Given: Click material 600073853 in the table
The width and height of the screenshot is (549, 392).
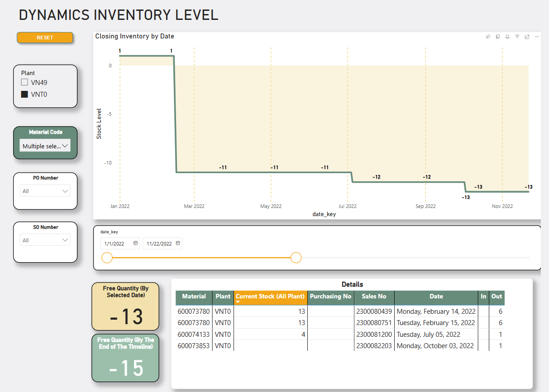Looking at the screenshot, I should [x=194, y=346].
